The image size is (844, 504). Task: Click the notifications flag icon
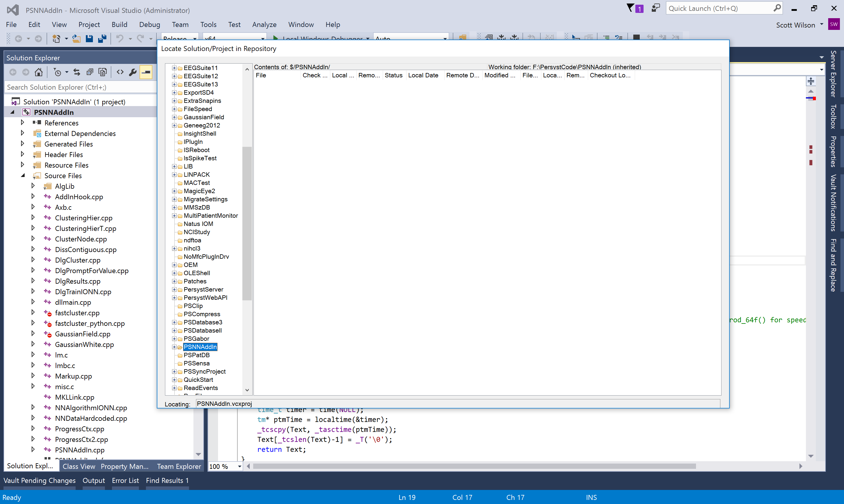click(x=630, y=8)
